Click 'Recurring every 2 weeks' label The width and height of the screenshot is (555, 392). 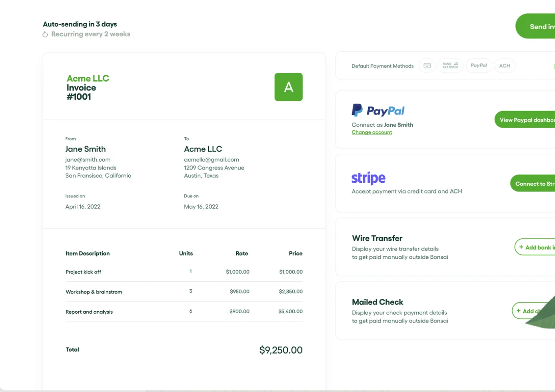click(91, 34)
